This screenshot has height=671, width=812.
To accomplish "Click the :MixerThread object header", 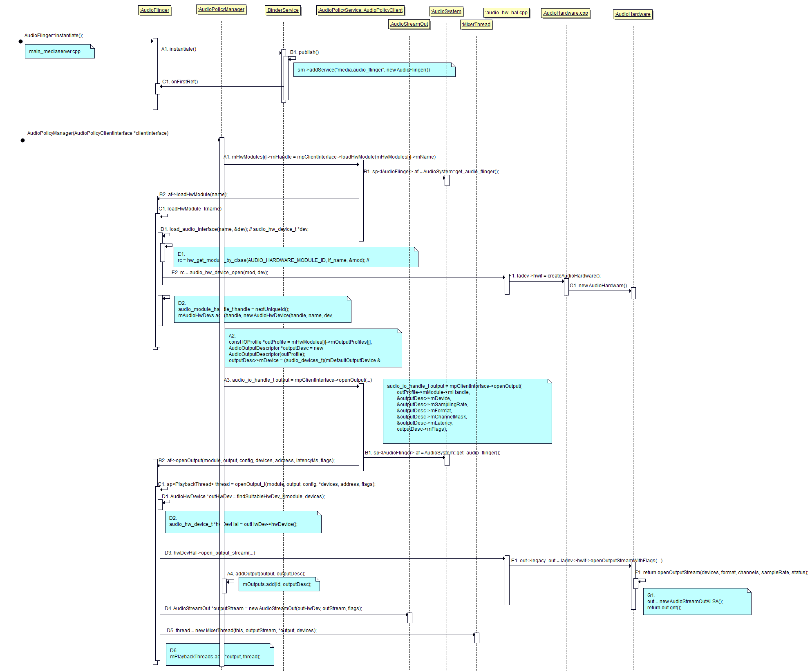I will click(476, 25).
